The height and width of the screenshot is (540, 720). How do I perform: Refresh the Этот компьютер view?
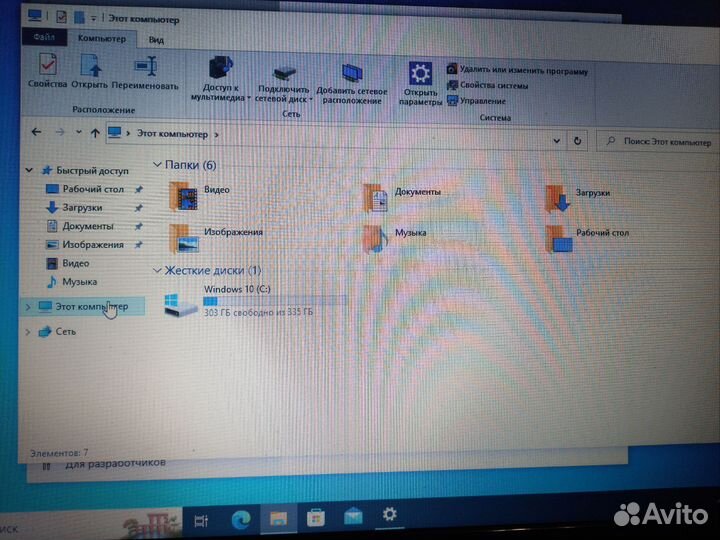coord(578,141)
